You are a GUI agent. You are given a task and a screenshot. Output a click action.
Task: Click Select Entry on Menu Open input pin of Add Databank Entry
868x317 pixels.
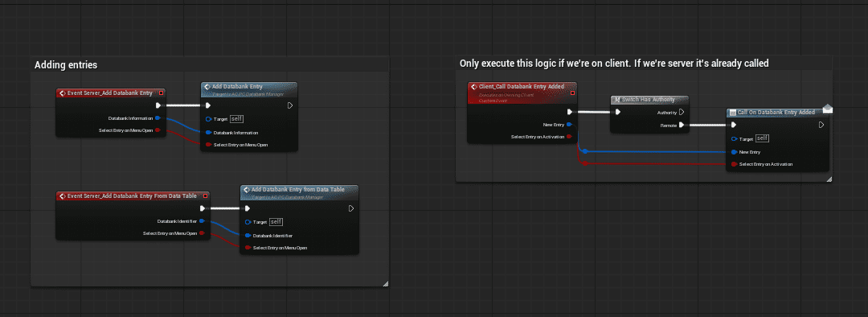(208, 145)
